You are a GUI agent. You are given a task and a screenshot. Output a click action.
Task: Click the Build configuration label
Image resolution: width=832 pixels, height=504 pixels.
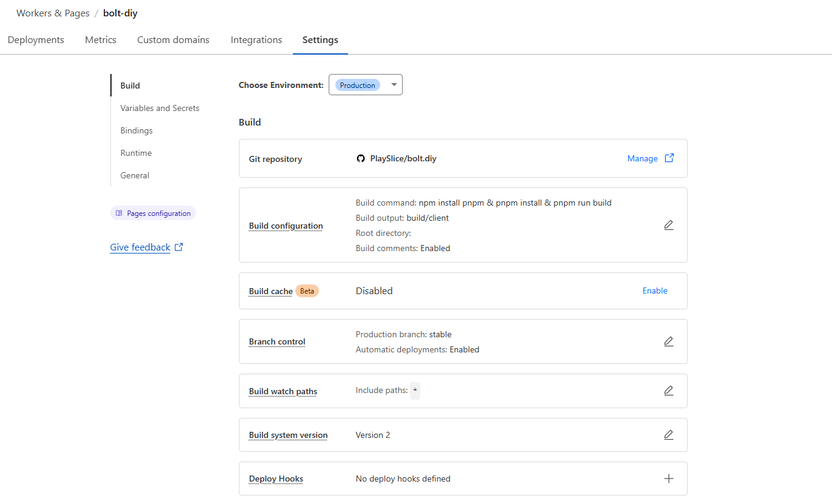coord(286,226)
